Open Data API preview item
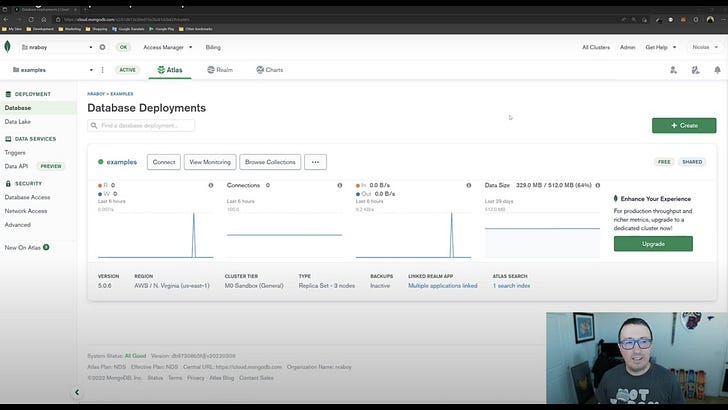This screenshot has height=410, width=728. pyautogui.click(x=34, y=166)
